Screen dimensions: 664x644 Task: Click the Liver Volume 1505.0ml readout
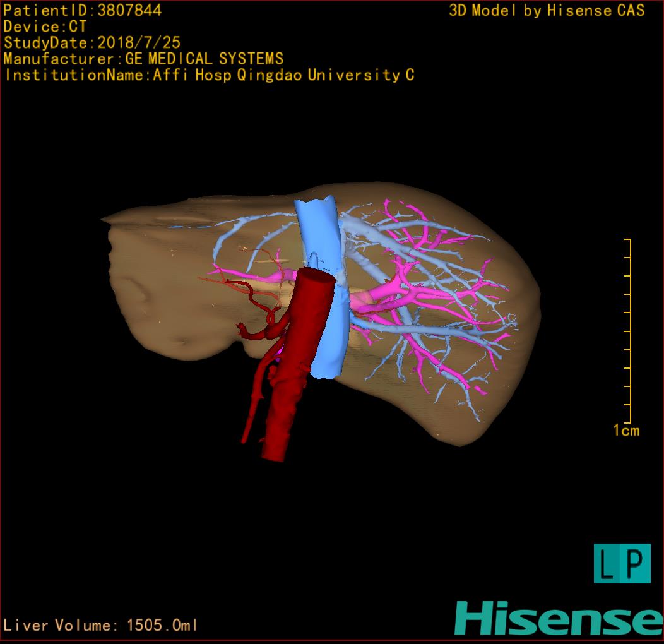point(101,626)
